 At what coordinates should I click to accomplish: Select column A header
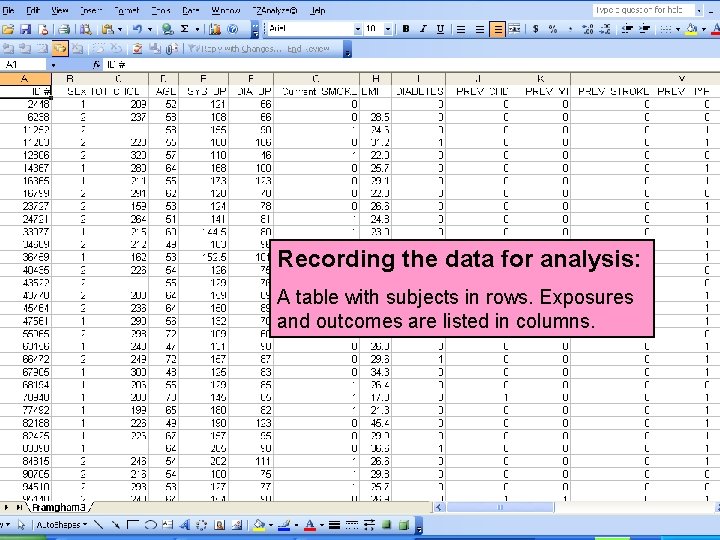[x=25, y=79]
